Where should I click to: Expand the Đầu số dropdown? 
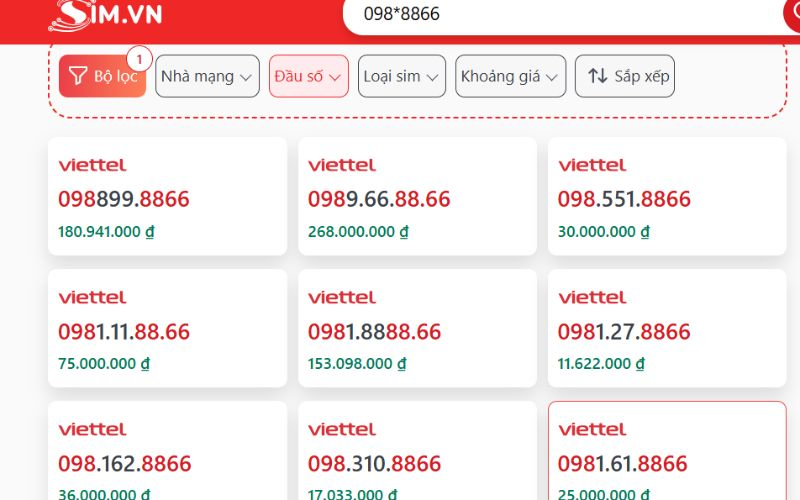click(309, 76)
